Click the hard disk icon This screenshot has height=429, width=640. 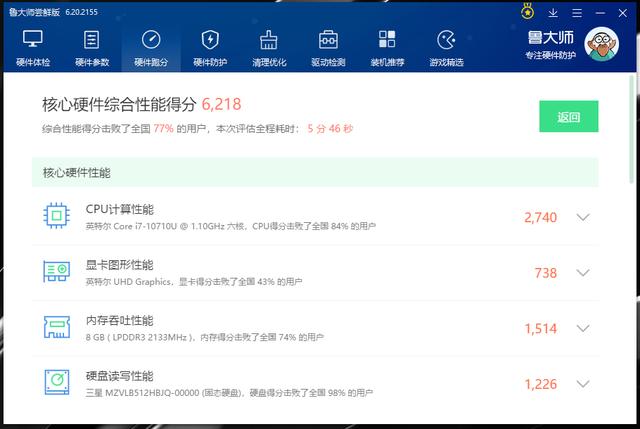point(56,382)
